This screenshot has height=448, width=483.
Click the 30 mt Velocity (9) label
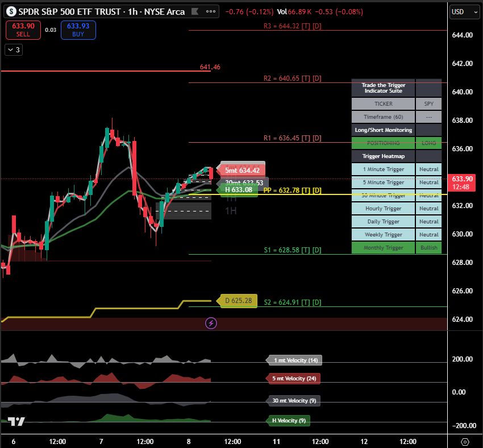click(293, 401)
